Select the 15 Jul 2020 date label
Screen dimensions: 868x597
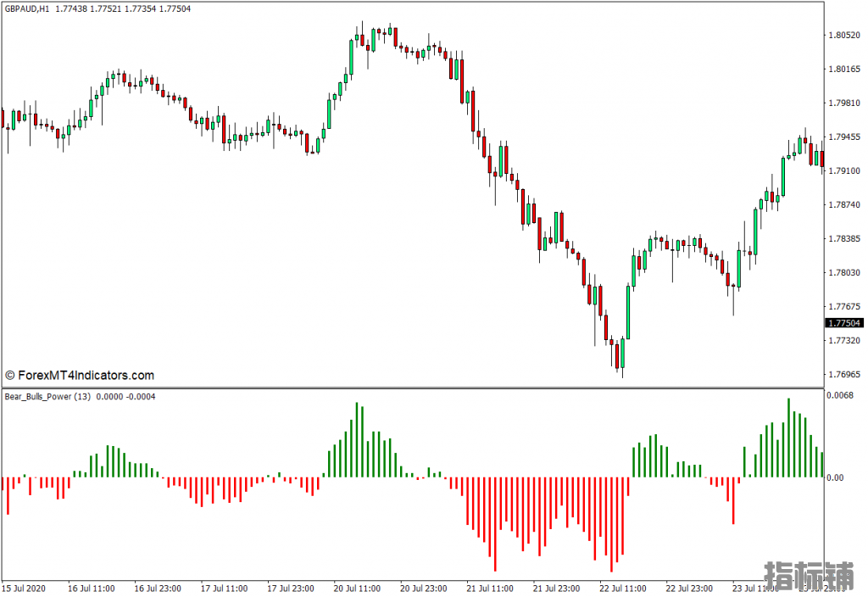25,588
